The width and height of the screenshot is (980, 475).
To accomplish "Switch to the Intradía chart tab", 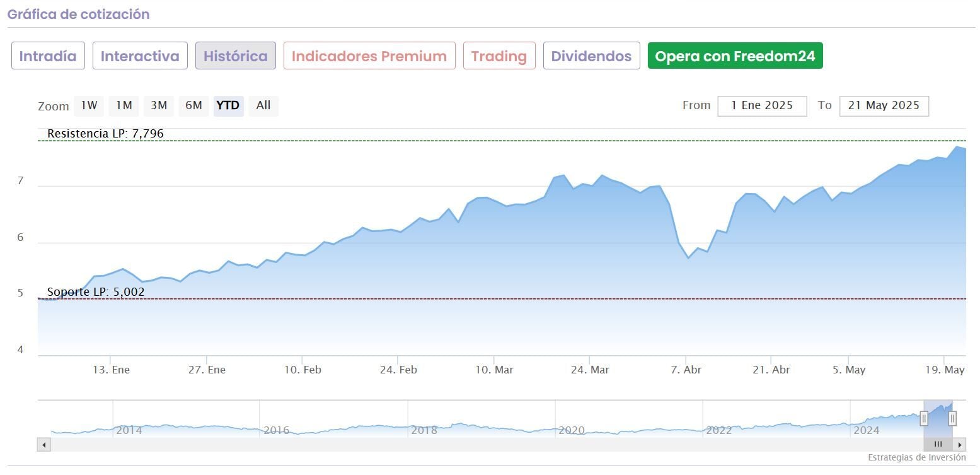I will [48, 56].
